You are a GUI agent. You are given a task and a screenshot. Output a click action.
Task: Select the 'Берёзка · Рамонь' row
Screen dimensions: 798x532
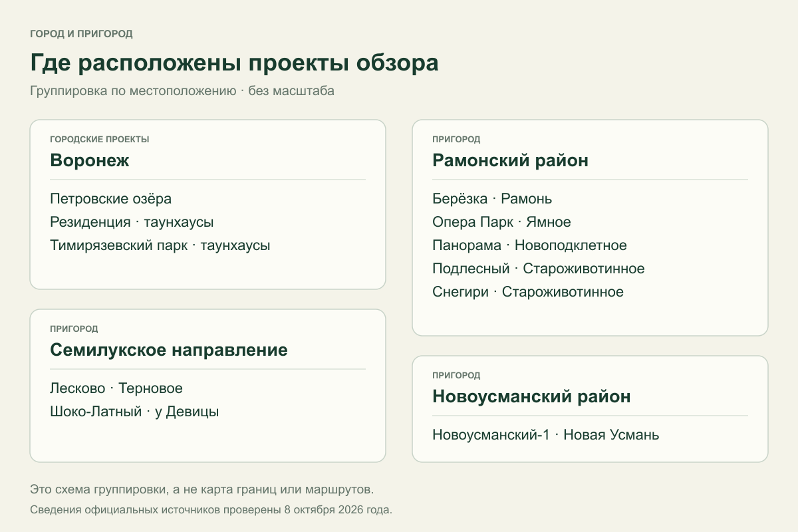[492, 199]
